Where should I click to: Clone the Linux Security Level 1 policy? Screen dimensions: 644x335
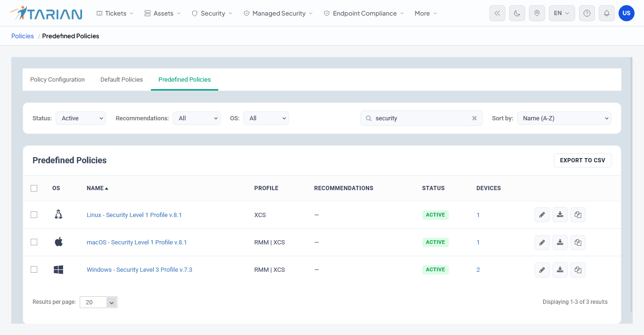(x=578, y=215)
